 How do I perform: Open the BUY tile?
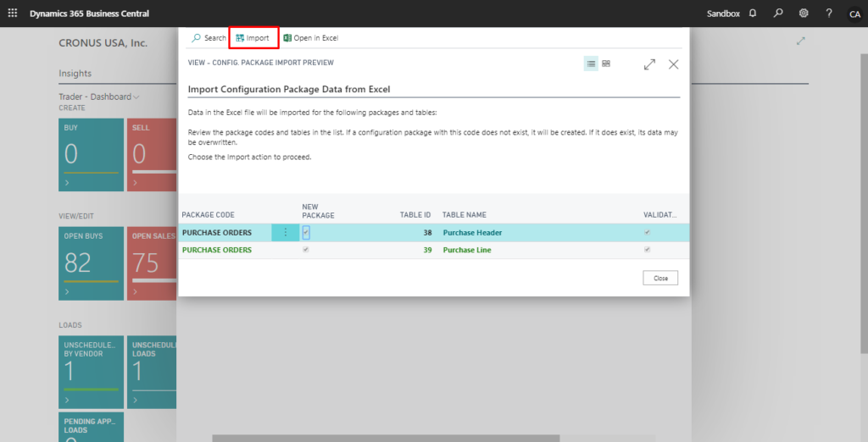tap(92, 155)
